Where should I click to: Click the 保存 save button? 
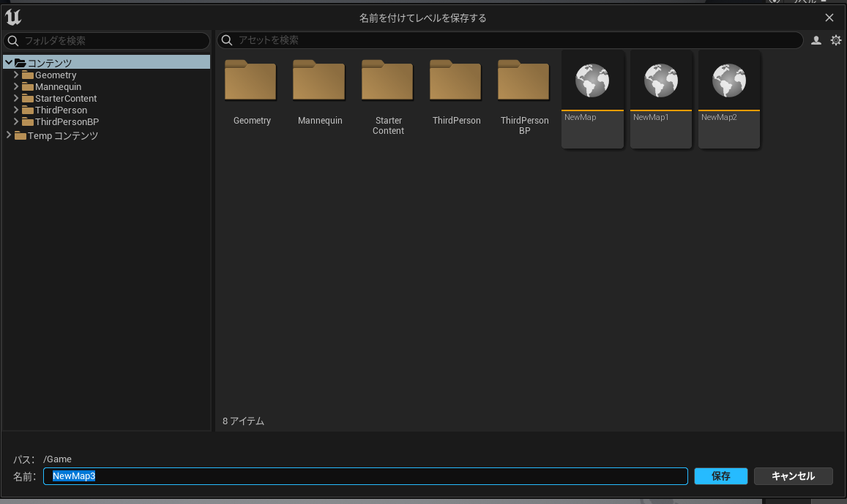tap(720, 476)
